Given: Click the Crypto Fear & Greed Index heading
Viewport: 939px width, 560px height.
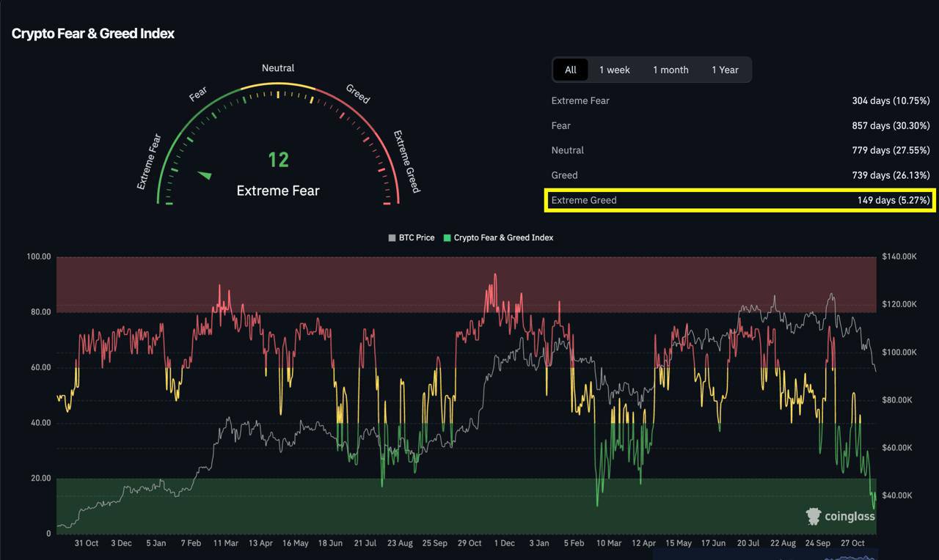Looking at the screenshot, I should (93, 34).
